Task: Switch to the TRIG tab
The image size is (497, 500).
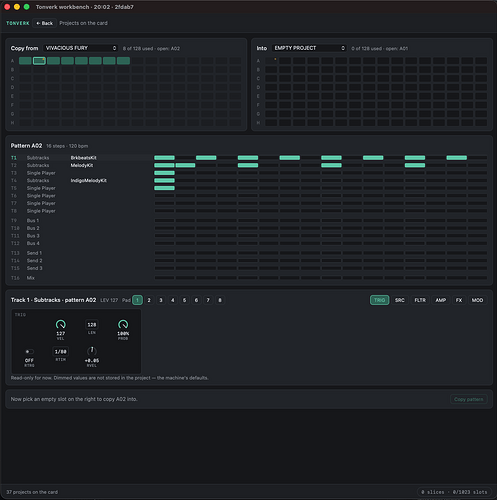Action: 379,300
